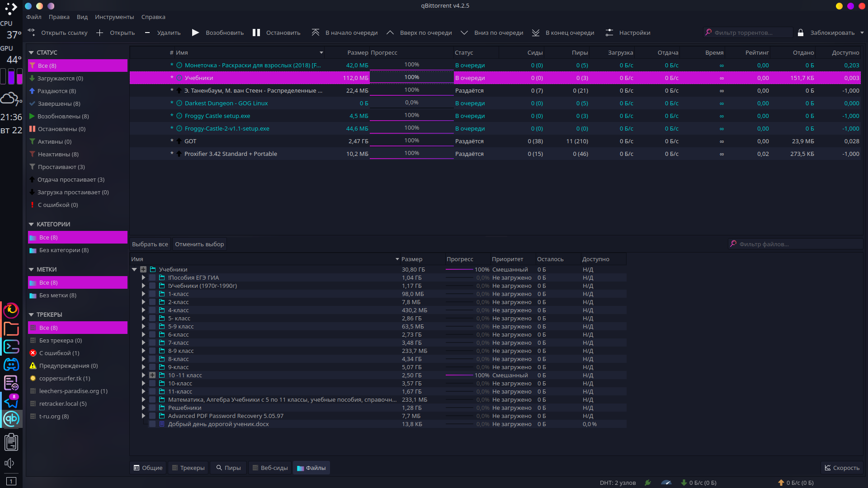868x488 pixels.
Task: Toggle checkbox for 4-класс folder
Action: tap(152, 310)
